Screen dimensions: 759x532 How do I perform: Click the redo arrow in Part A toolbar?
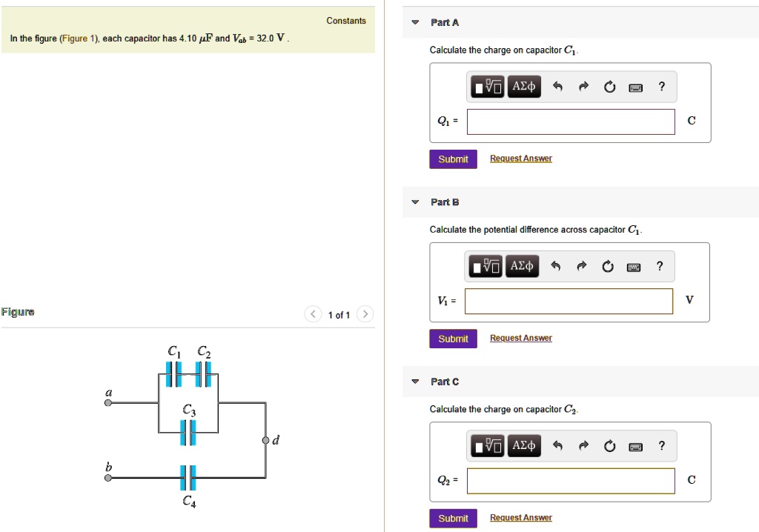tap(583, 86)
